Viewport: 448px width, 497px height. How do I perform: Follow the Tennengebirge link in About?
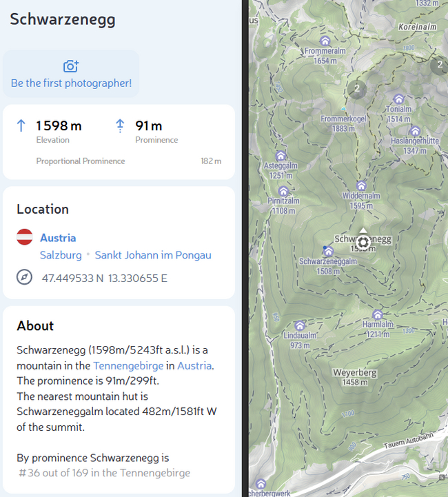[x=128, y=366]
